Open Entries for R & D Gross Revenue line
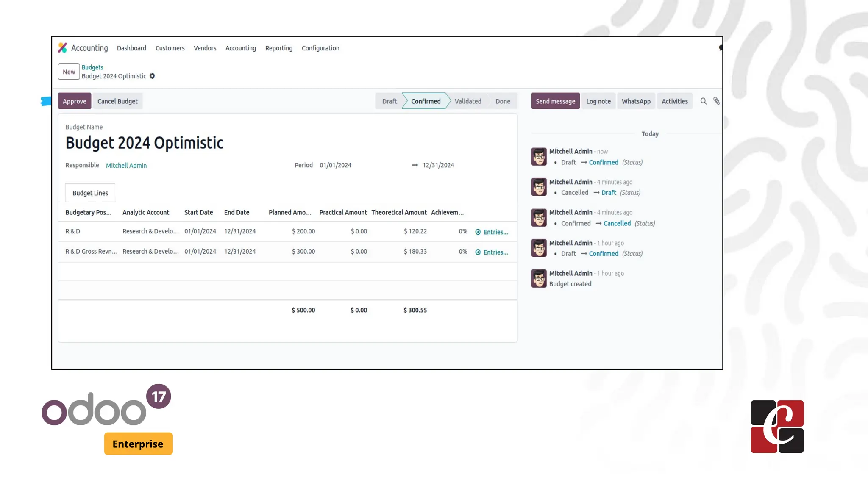 491,252
